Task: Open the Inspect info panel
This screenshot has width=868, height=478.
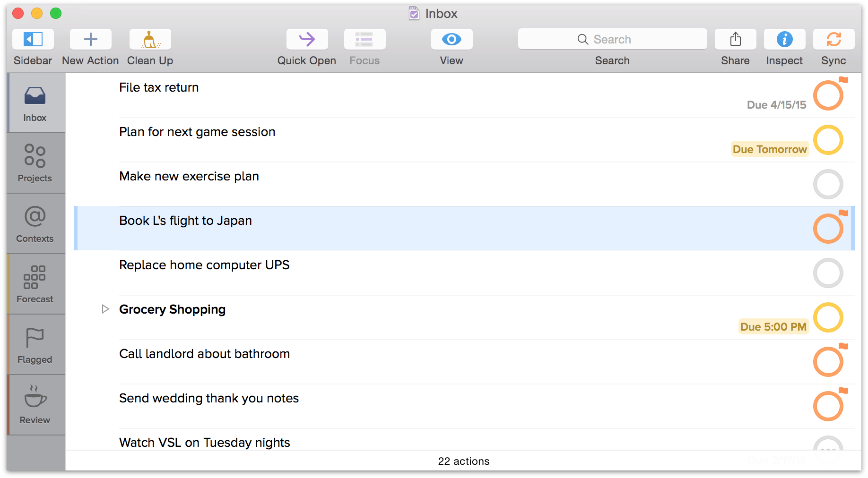Action: point(784,39)
